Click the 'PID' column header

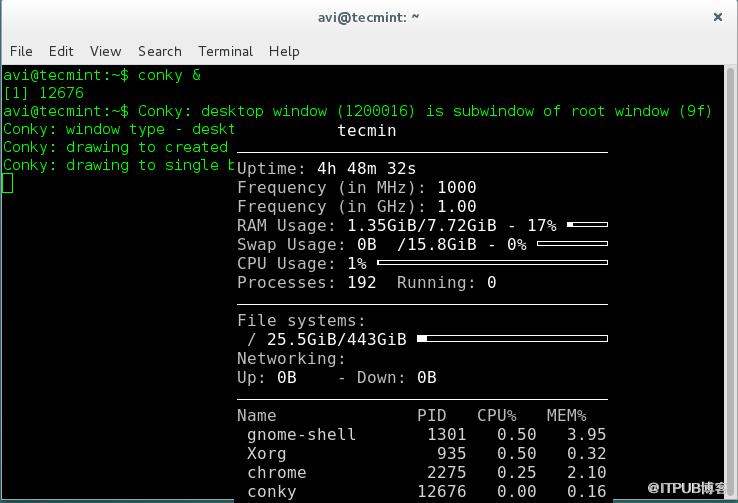click(x=432, y=415)
